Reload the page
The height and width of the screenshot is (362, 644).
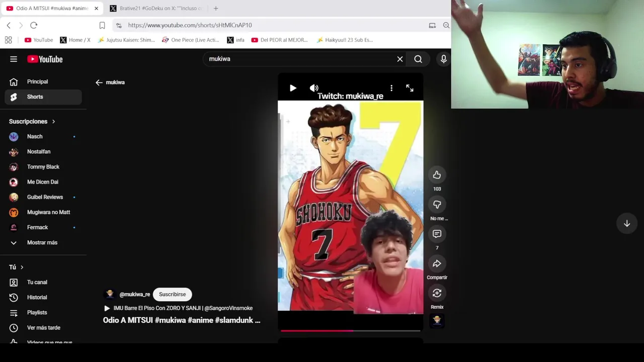point(34,25)
